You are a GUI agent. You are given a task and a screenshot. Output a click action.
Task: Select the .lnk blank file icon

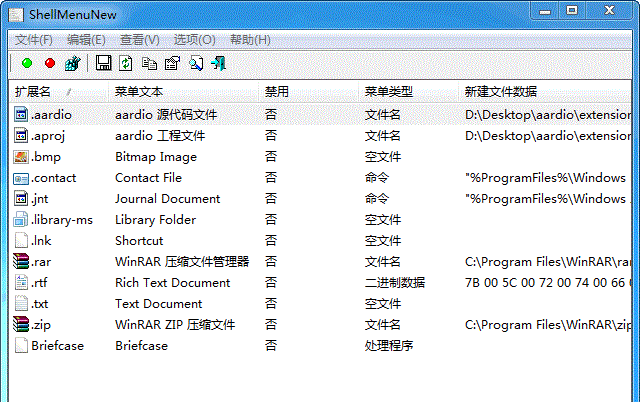(x=21, y=240)
